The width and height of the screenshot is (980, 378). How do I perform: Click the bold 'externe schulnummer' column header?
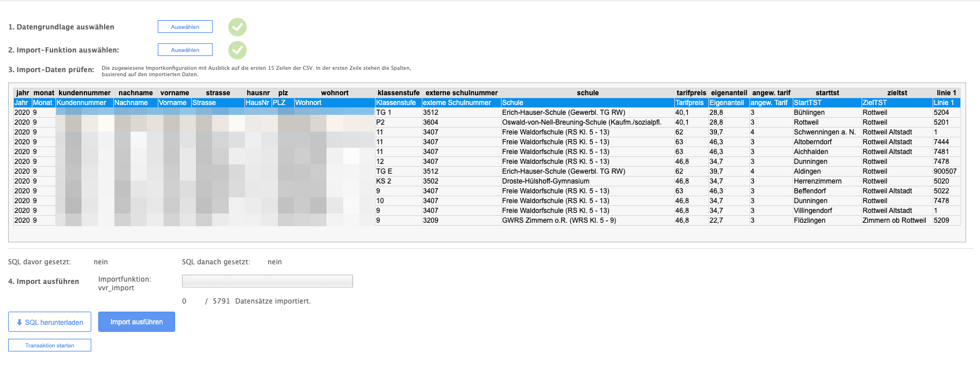coord(461,93)
